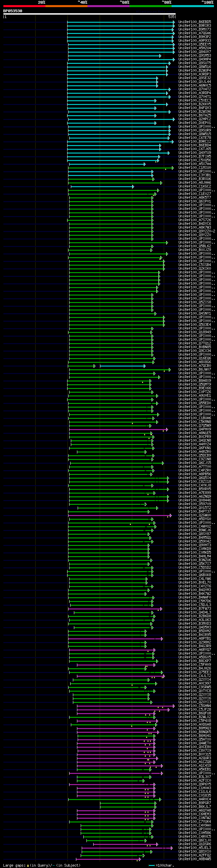
Task: Click UniRef100_B7FIH5 hit name
Action: point(195,157)
